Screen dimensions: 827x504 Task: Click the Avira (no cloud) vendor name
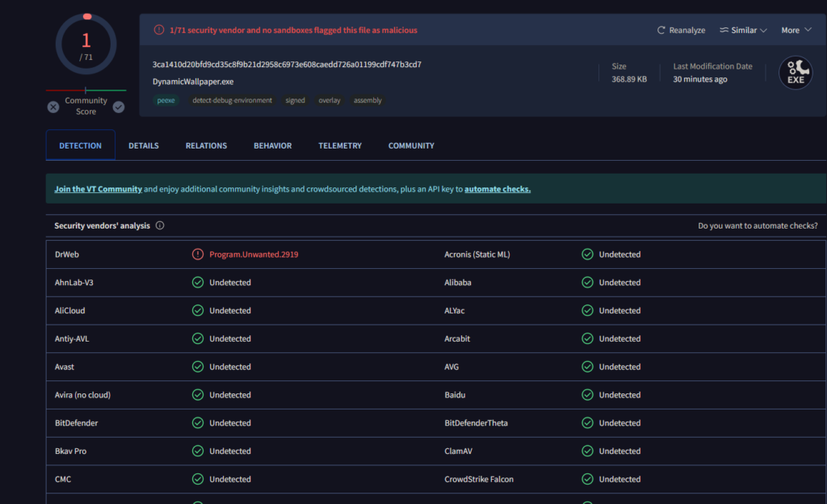(x=83, y=395)
